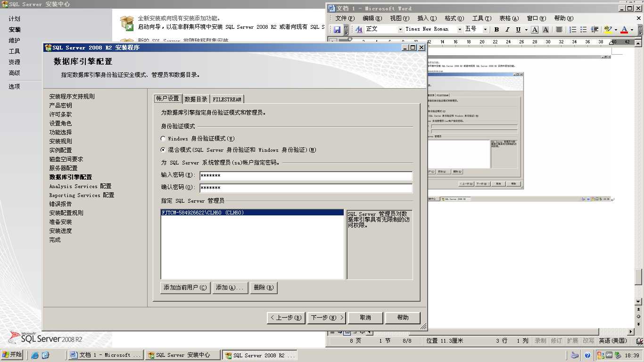This screenshot has width=644, height=362.
Task: Open the 格式 menu in Word
Action: click(454, 18)
